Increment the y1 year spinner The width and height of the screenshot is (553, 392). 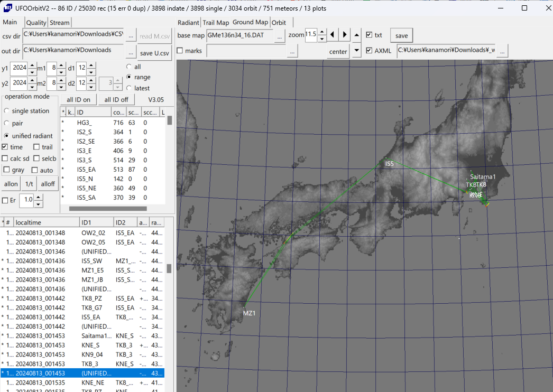click(x=32, y=66)
